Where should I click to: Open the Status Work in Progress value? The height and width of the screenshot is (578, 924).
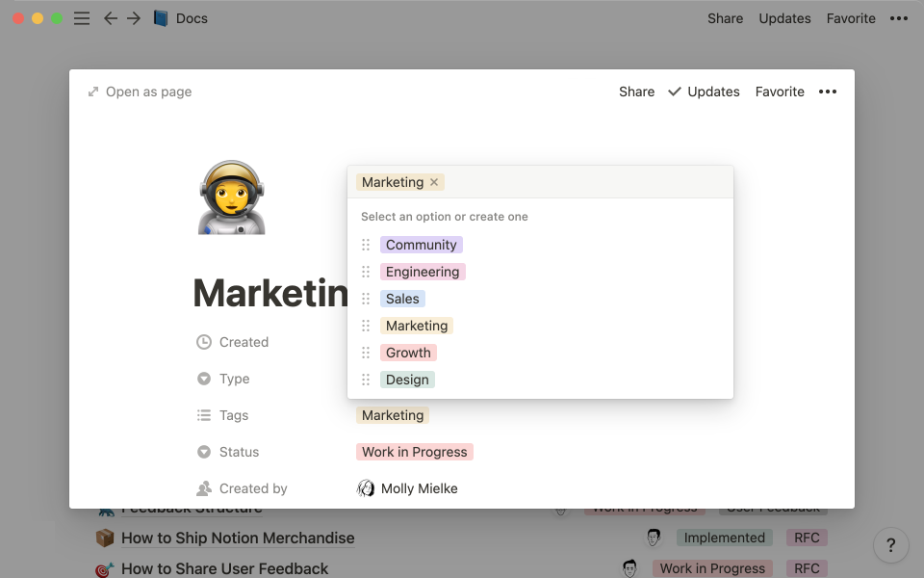point(414,452)
